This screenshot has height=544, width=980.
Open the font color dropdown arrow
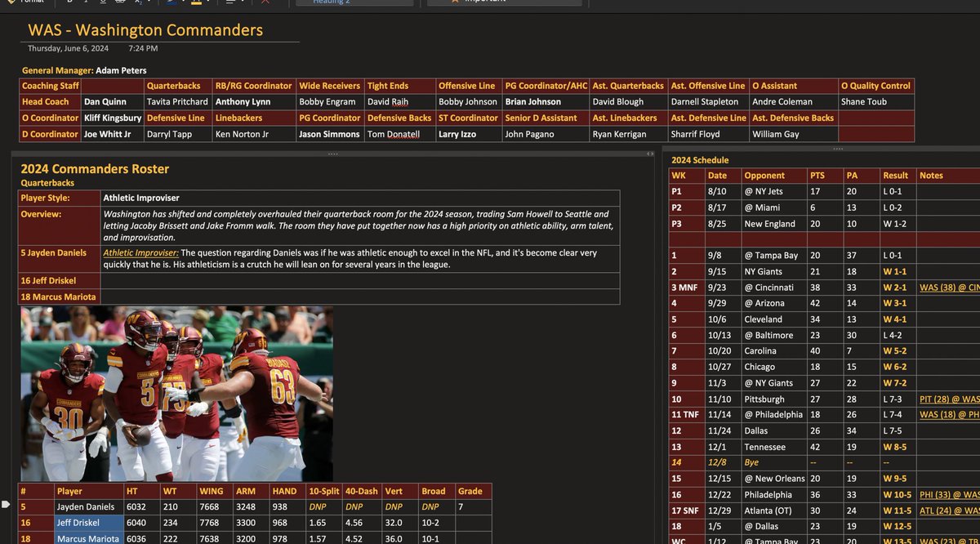click(184, 2)
